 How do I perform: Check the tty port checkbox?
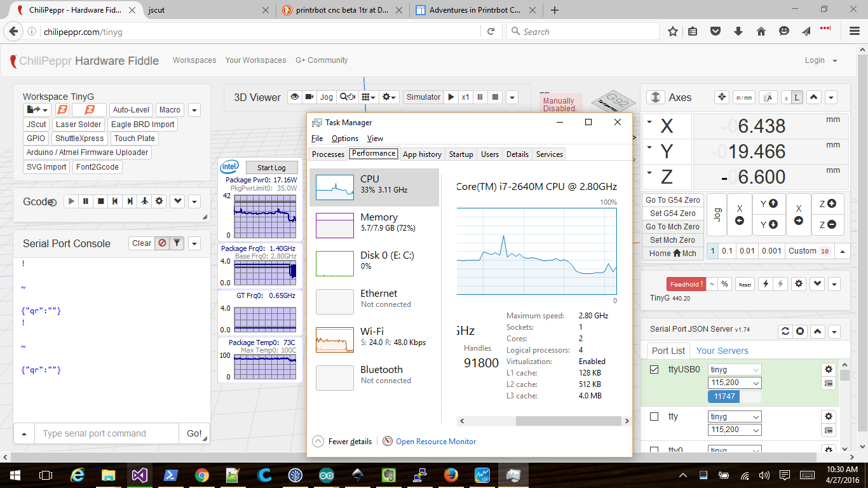[654, 417]
